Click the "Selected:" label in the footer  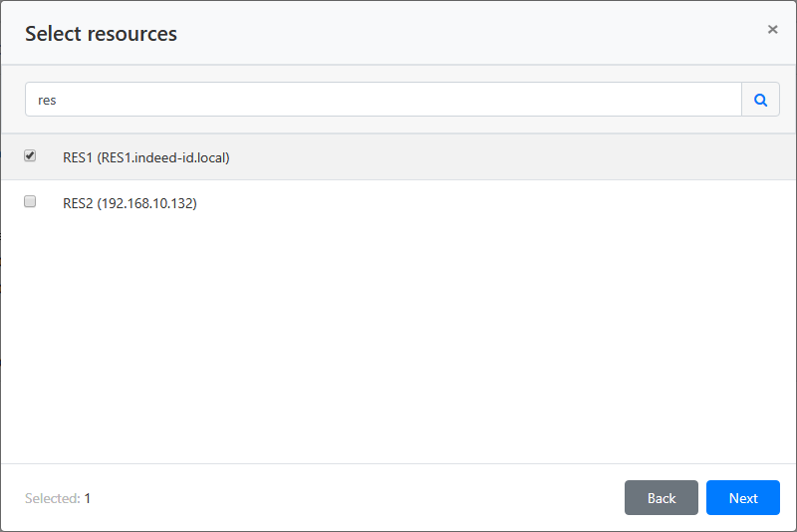point(52,498)
